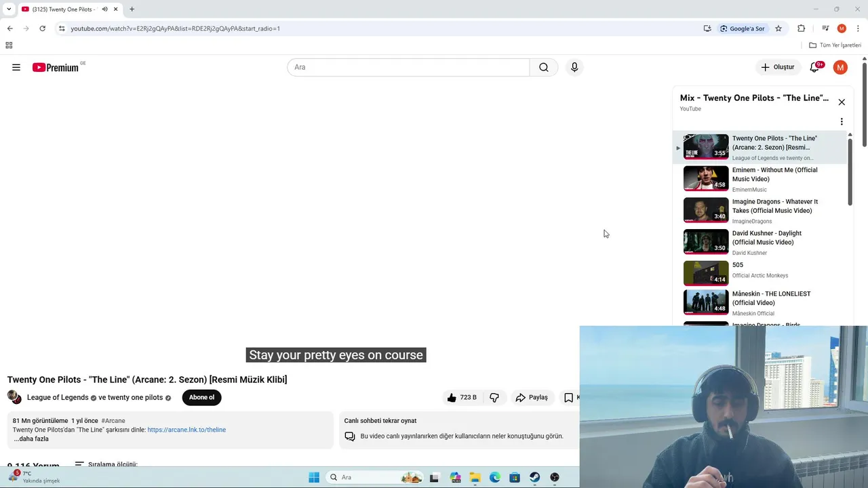The width and height of the screenshot is (868, 488).
Task: Expand the description with ...daha fazla
Action: (x=31, y=439)
